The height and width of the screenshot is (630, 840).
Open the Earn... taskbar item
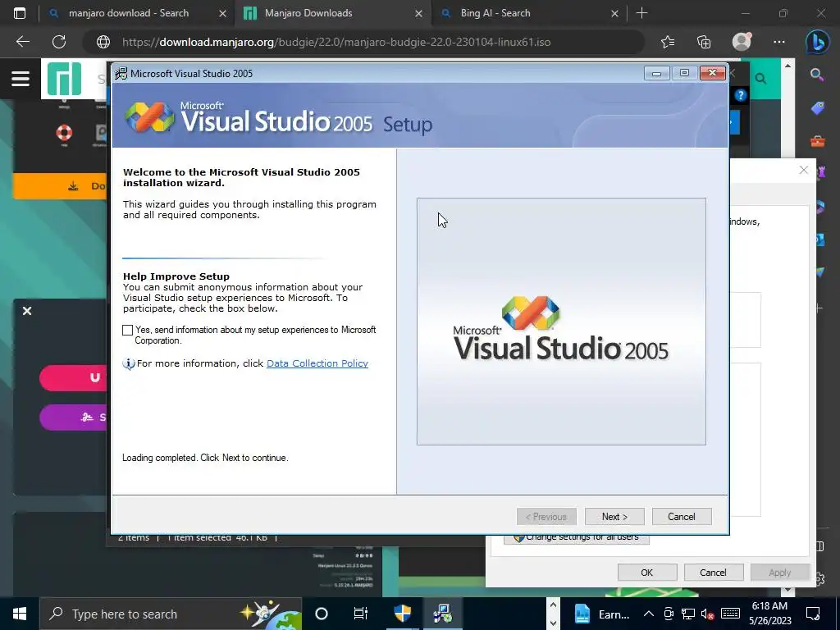pos(601,614)
